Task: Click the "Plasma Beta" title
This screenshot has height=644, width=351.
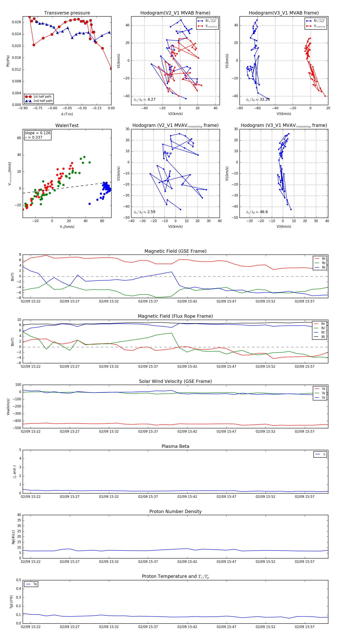Action: click(x=175, y=446)
